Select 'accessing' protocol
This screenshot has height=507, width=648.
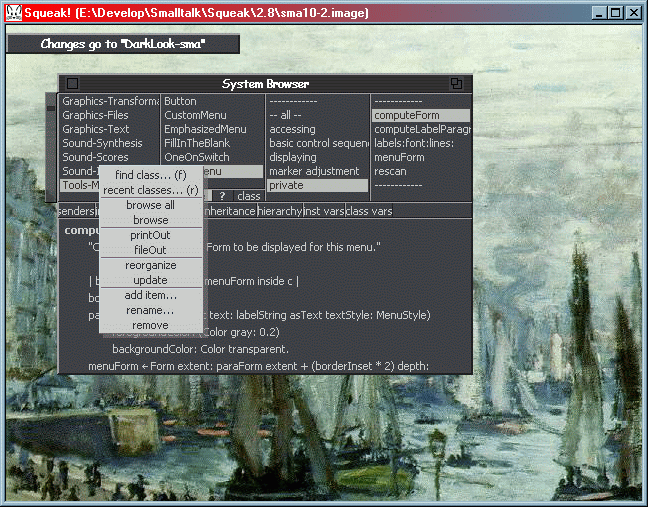[317, 129]
